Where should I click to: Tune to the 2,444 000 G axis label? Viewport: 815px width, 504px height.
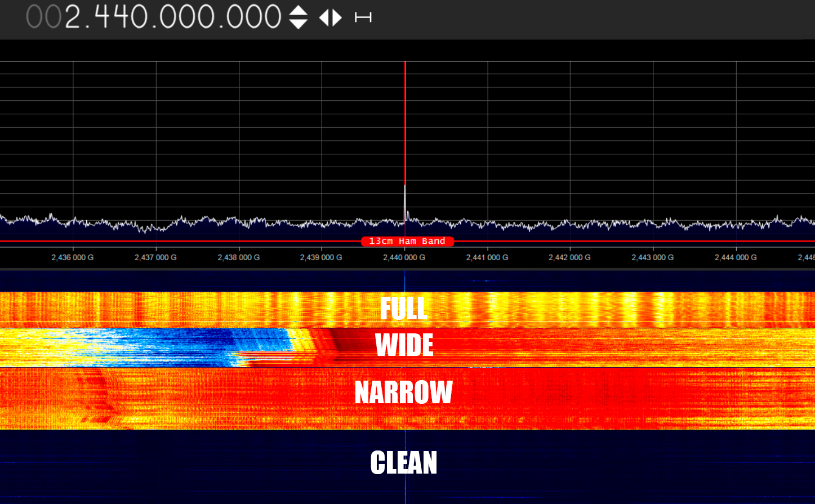736,257
